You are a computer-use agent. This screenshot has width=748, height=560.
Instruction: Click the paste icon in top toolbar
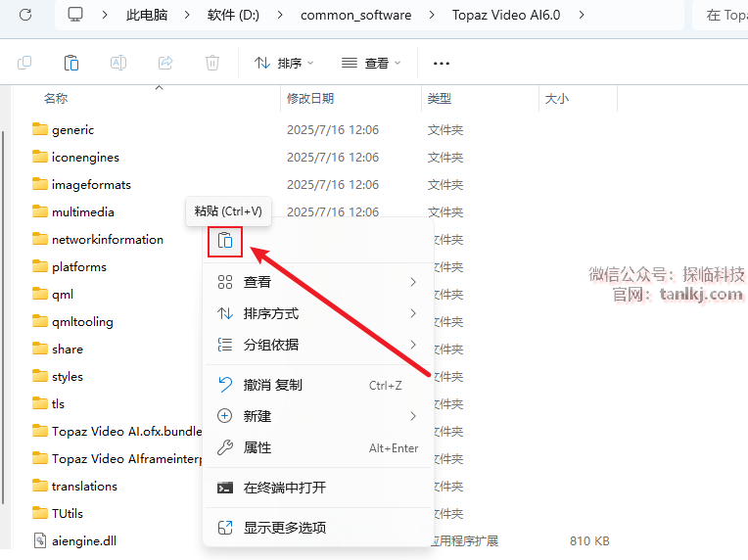[x=71, y=63]
